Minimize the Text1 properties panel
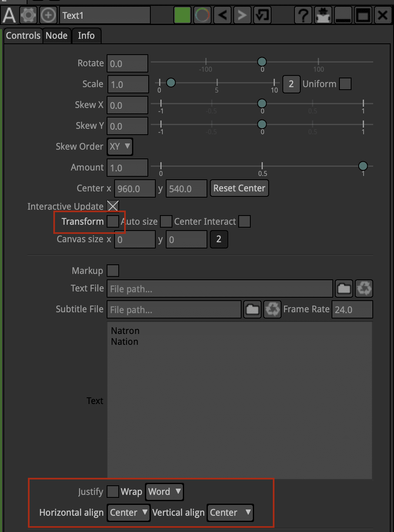 coord(343,16)
